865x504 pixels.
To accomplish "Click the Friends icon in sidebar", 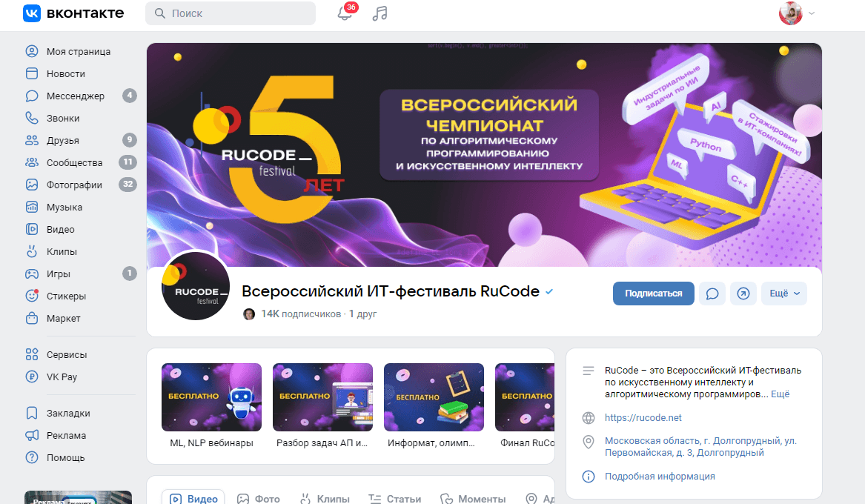I will (x=32, y=140).
